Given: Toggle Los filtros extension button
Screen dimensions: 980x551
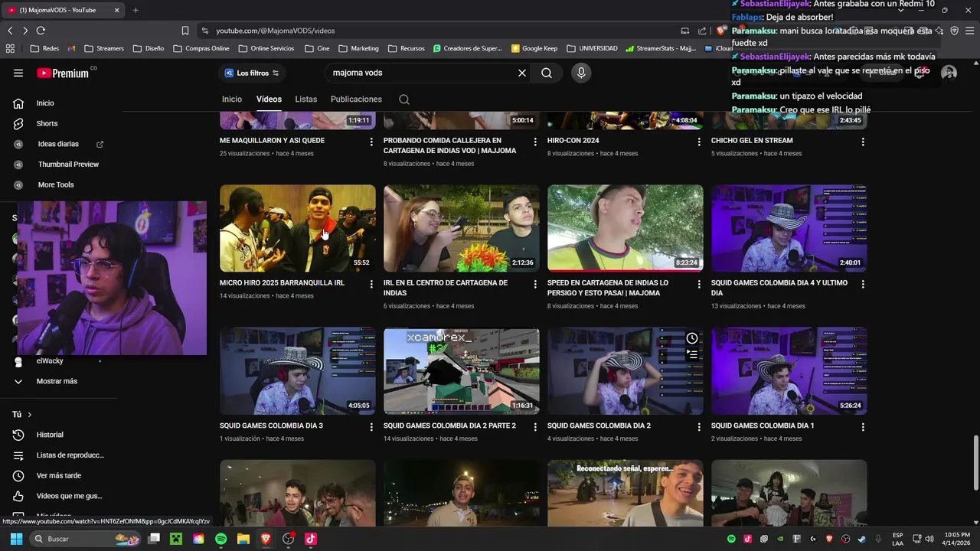Looking at the screenshot, I should [x=251, y=73].
